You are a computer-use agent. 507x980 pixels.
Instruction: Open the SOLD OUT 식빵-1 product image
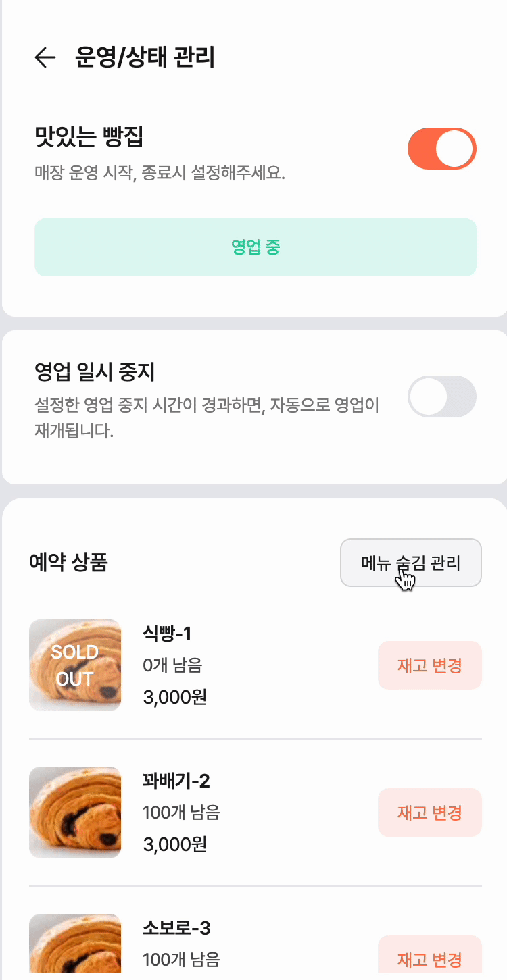(75, 665)
